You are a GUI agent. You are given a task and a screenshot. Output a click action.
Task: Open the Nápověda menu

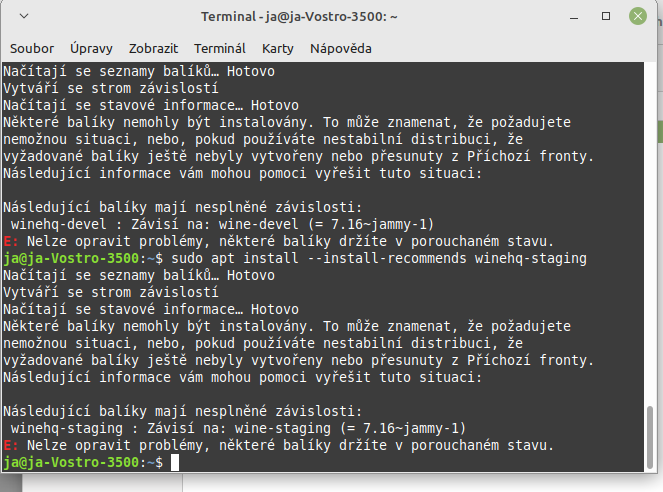coord(340,48)
